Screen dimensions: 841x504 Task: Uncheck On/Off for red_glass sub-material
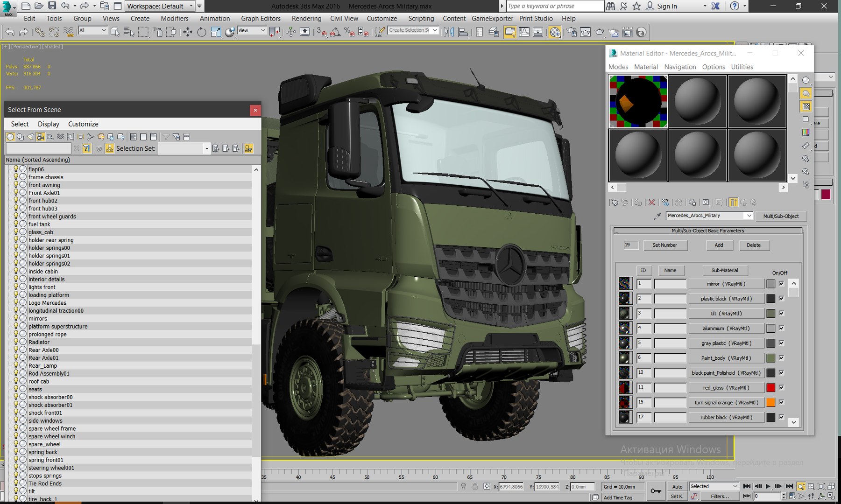click(781, 387)
